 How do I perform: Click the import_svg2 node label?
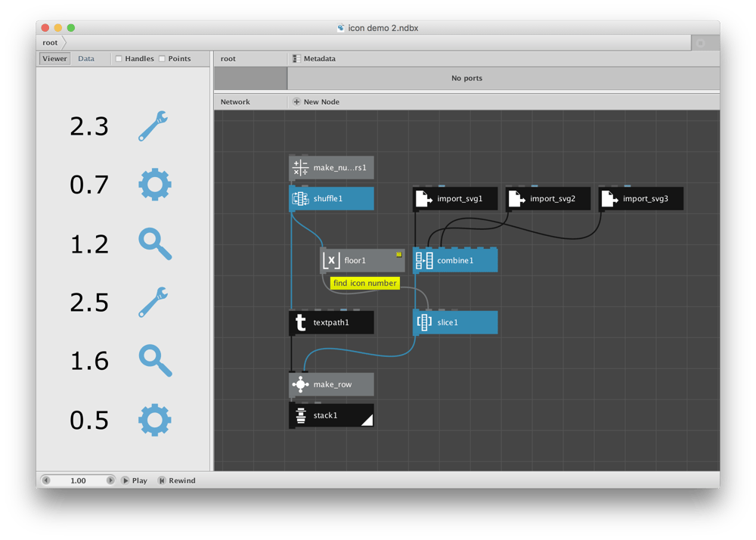coord(553,199)
